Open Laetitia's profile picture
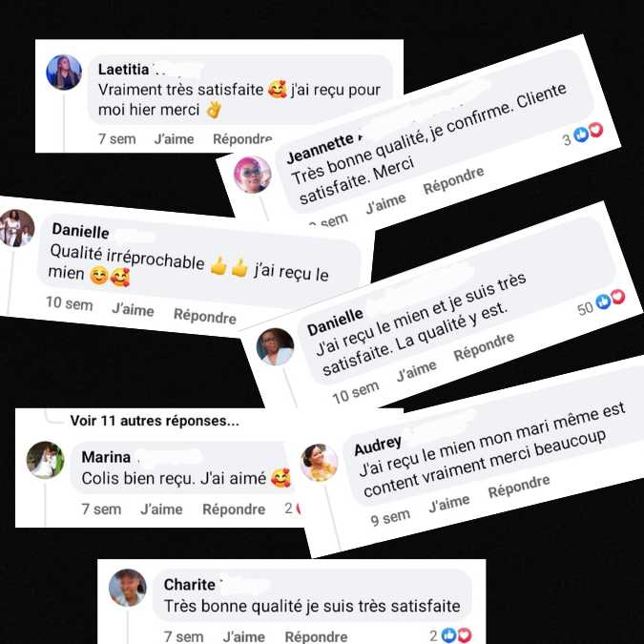644x644 pixels. 64,73
